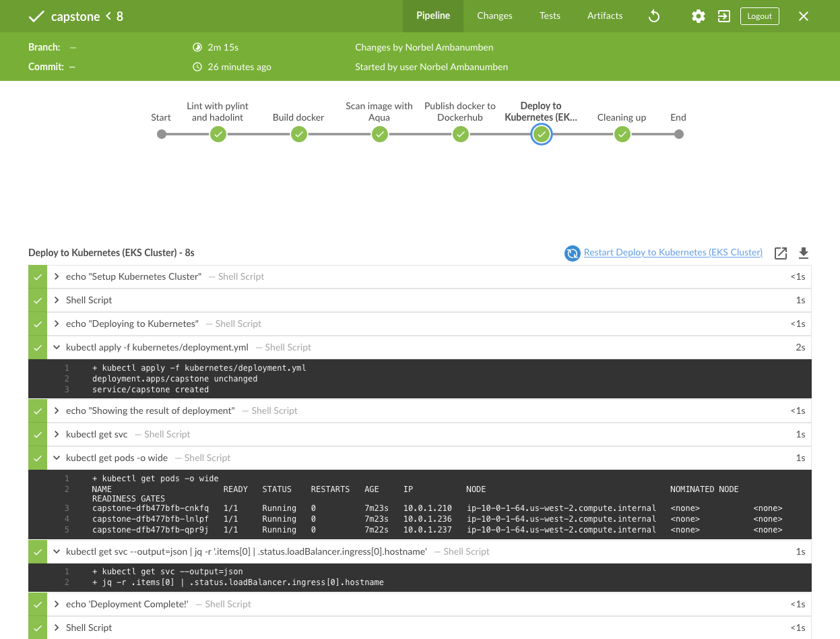840x639 pixels.
Task: Click the circular restart stage icon
Action: 572,253
